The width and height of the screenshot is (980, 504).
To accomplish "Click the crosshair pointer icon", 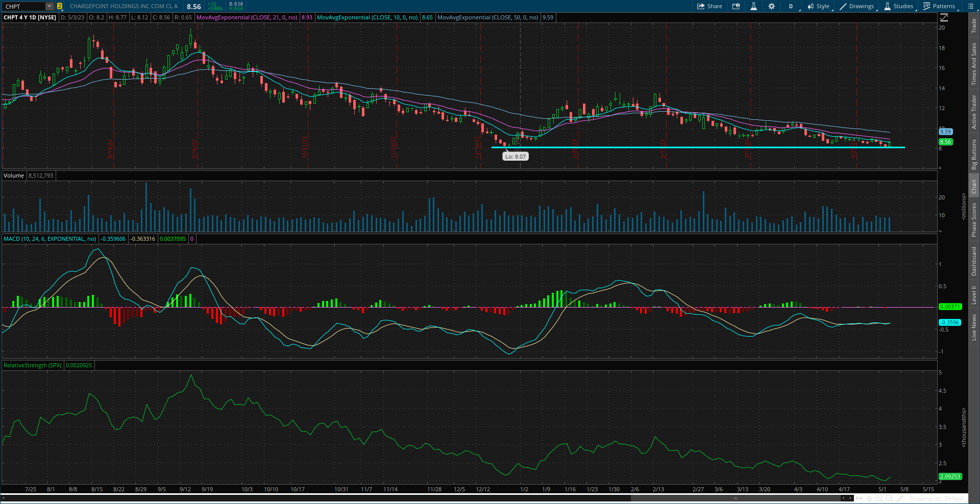I will [x=869, y=498].
